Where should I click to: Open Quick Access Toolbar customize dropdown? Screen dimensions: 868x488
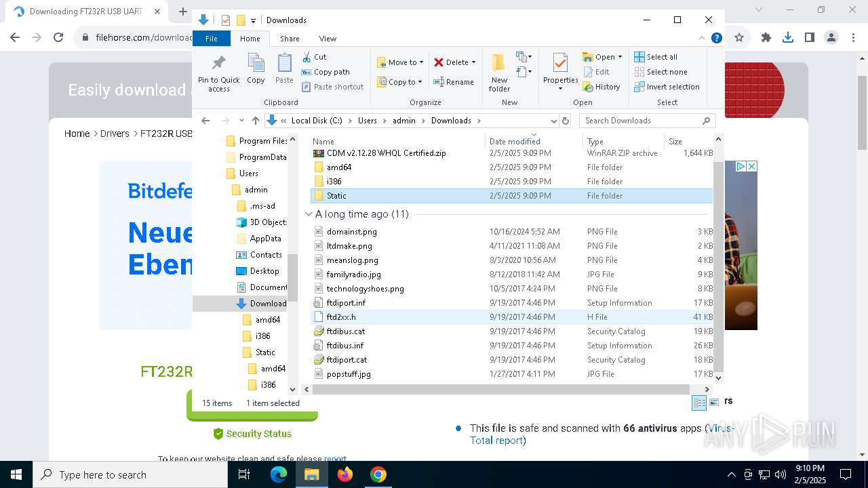point(254,20)
